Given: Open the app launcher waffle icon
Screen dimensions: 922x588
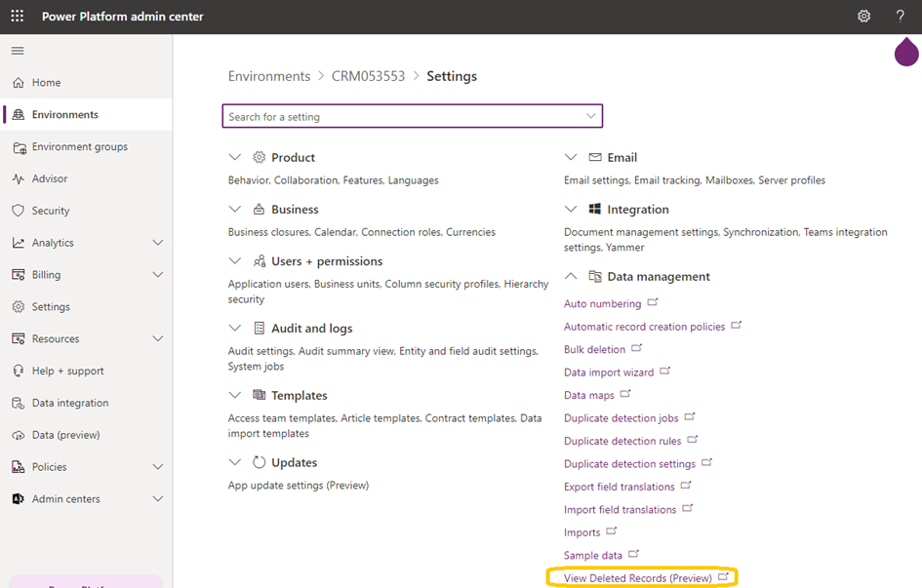Looking at the screenshot, I should point(17,16).
